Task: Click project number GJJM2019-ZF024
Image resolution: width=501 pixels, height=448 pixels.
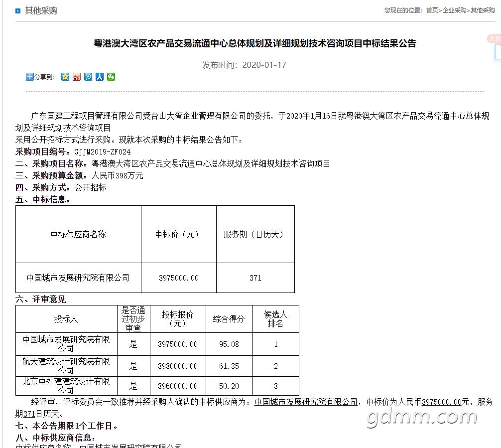Action: (102, 152)
